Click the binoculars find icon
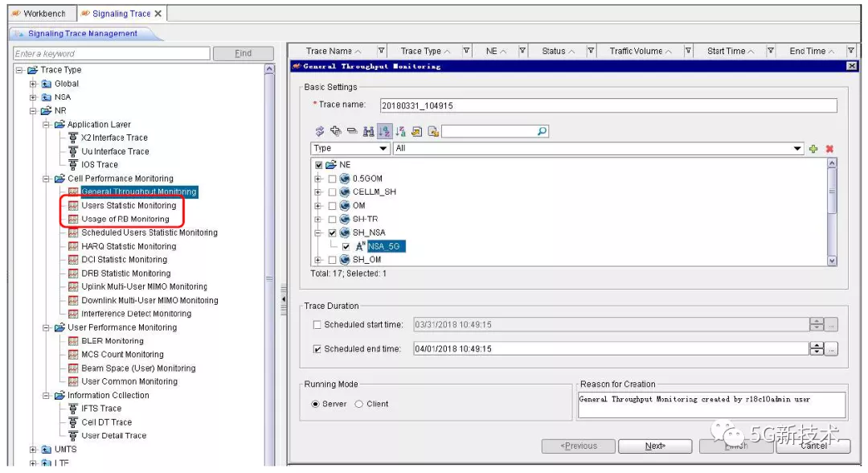 pos(368,131)
